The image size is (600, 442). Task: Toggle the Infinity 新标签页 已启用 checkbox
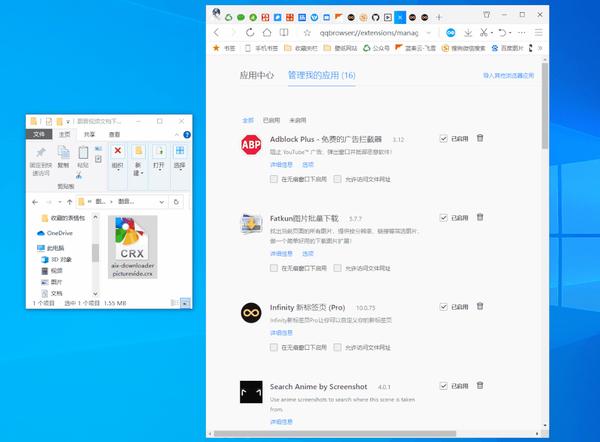[443, 307]
